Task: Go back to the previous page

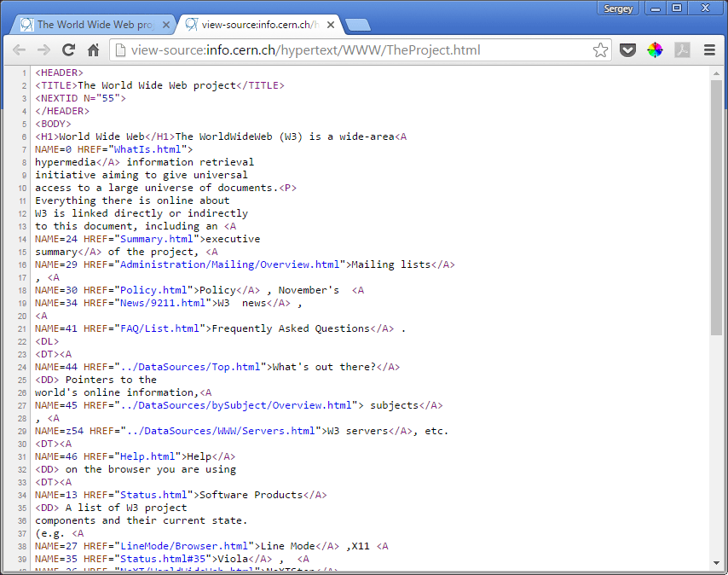Action: [19, 49]
